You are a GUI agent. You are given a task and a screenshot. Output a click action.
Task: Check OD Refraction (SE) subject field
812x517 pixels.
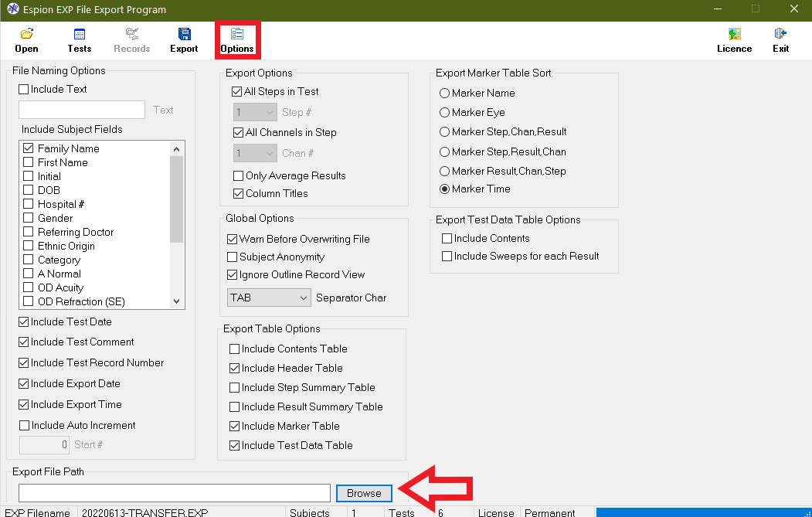click(29, 301)
